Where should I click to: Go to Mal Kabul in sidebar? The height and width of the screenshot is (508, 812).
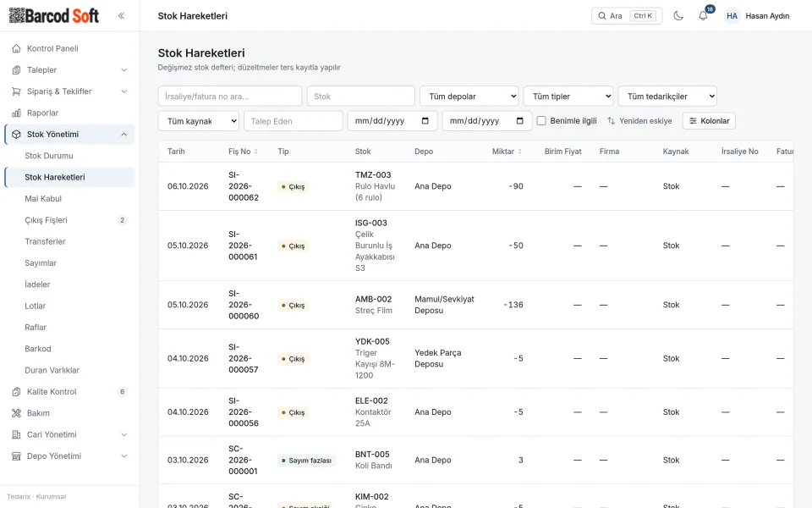click(43, 198)
